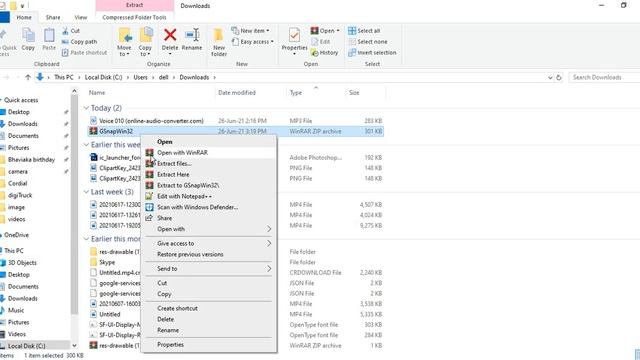Refresh the Downloads folder view

point(559,77)
